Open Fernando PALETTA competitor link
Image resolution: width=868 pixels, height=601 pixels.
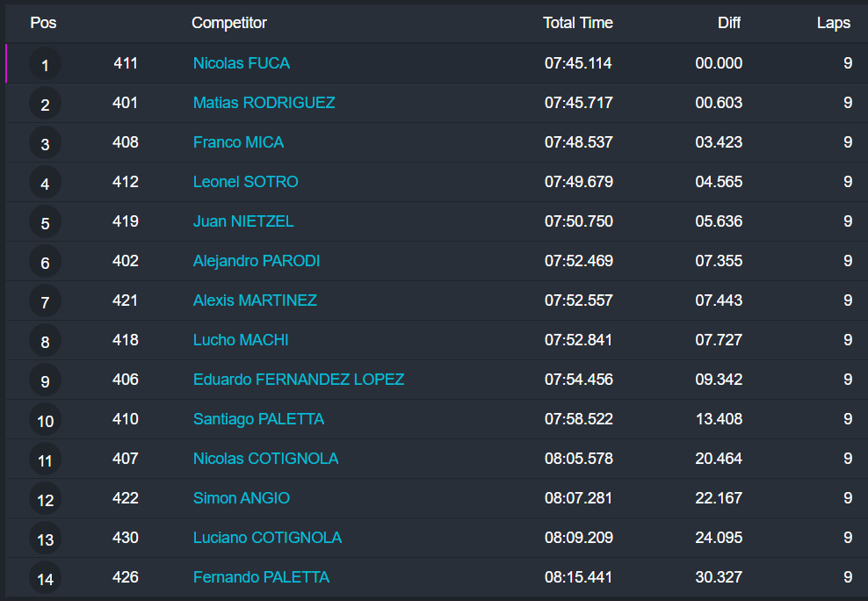(x=261, y=577)
